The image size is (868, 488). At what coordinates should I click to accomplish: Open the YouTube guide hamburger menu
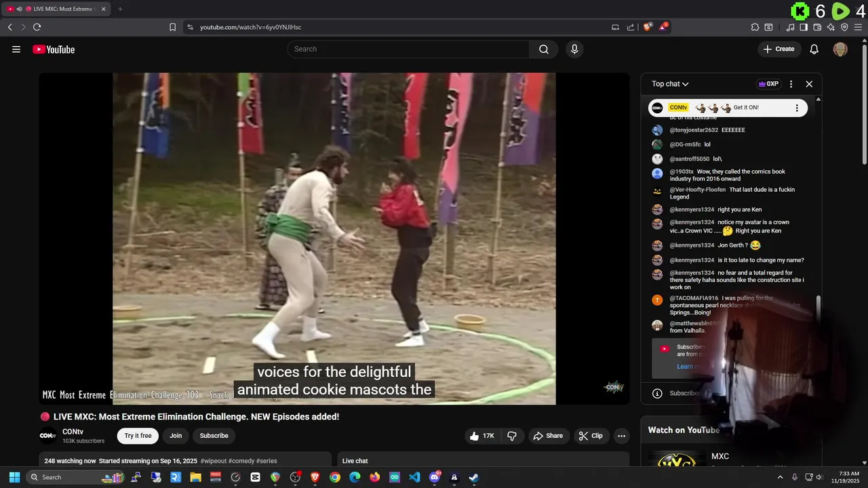(x=16, y=49)
